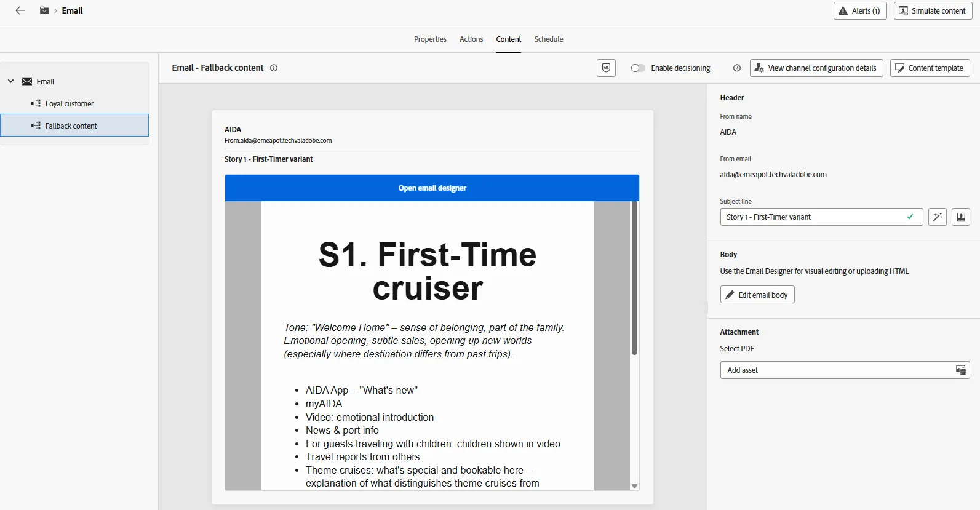Screen dimensions: 980x510
Task: Click the variant icon beside Loyal customer
Action: [36, 103]
